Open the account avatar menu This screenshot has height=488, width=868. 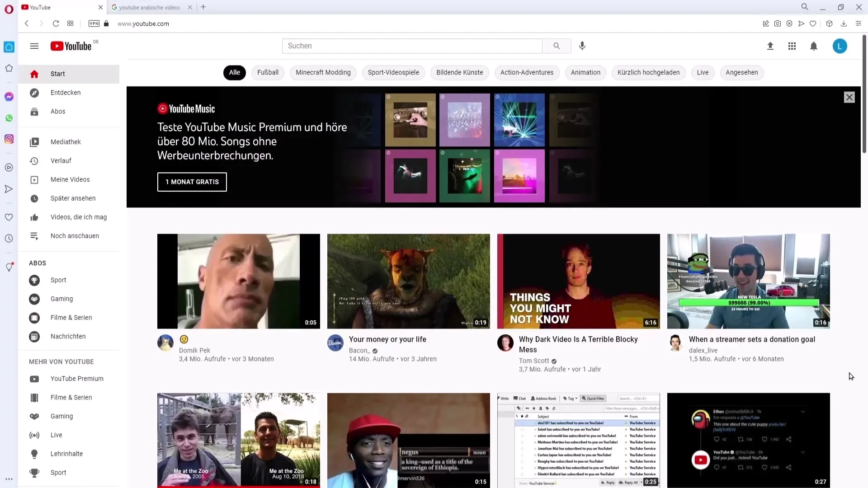(840, 46)
